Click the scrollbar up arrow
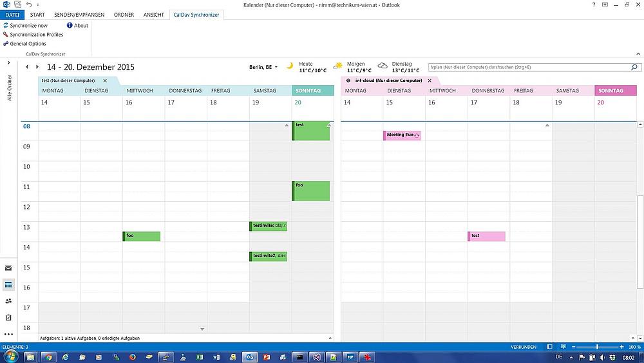This screenshot has width=644, height=363. (x=640, y=124)
